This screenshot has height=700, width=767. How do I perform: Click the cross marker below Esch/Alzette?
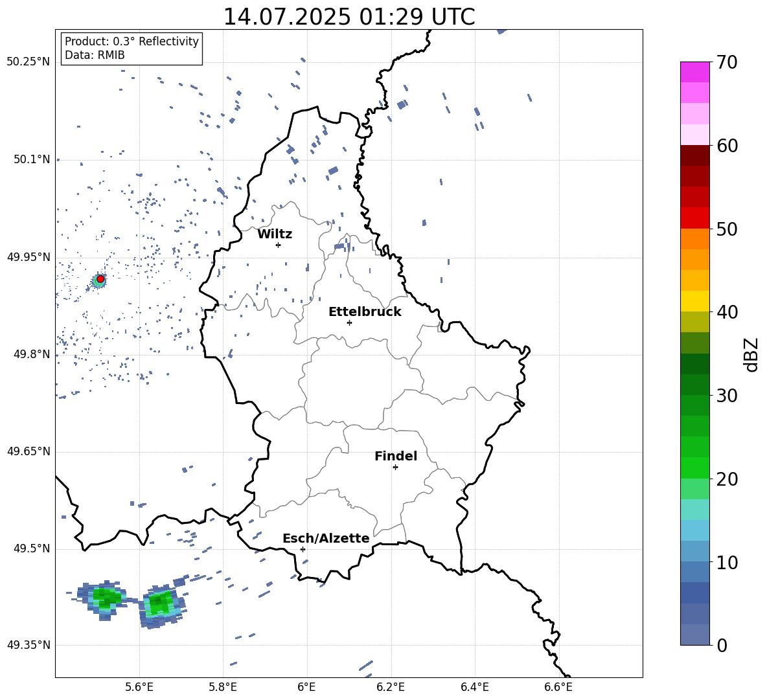pos(303,549)
